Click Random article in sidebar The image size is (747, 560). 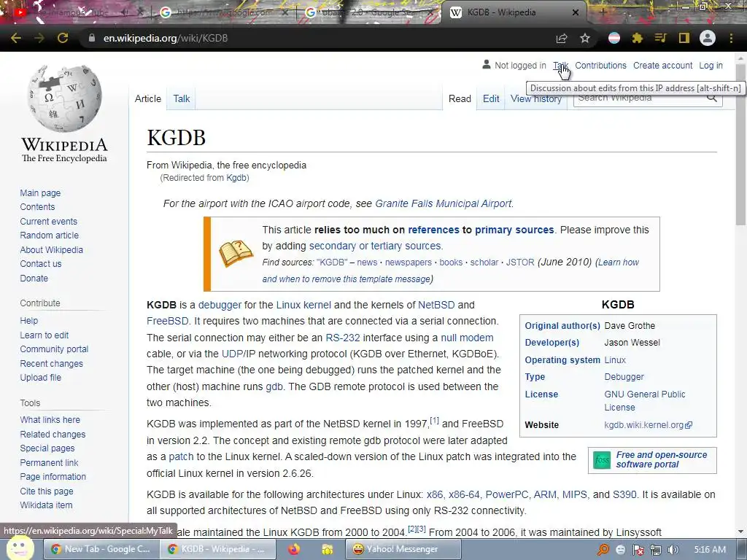pyautogui.click(x=49, y=236)
